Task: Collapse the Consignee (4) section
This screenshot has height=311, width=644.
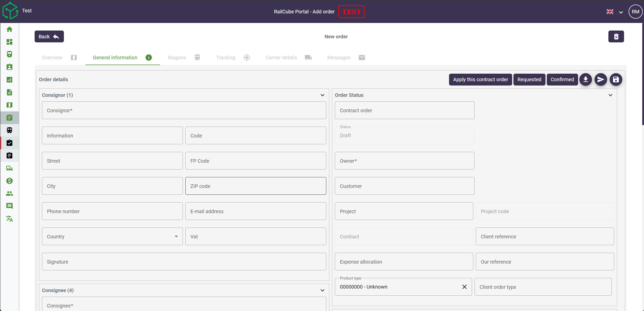Action: 323,290
